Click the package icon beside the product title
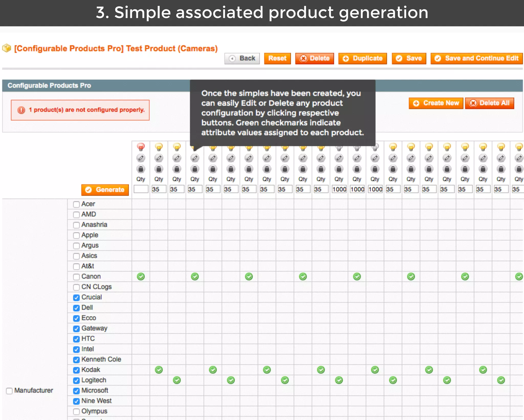This screenshot has width=524, height=420. coord(7,48)
